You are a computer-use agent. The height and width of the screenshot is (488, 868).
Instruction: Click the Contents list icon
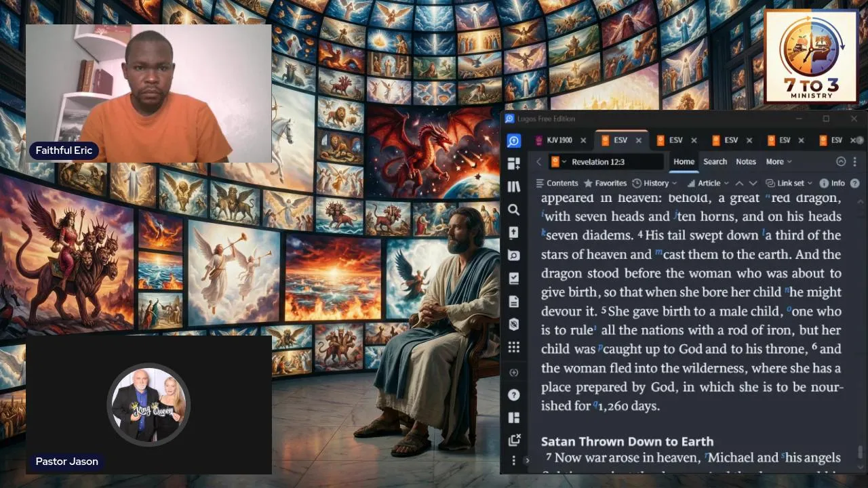[540, 183]
